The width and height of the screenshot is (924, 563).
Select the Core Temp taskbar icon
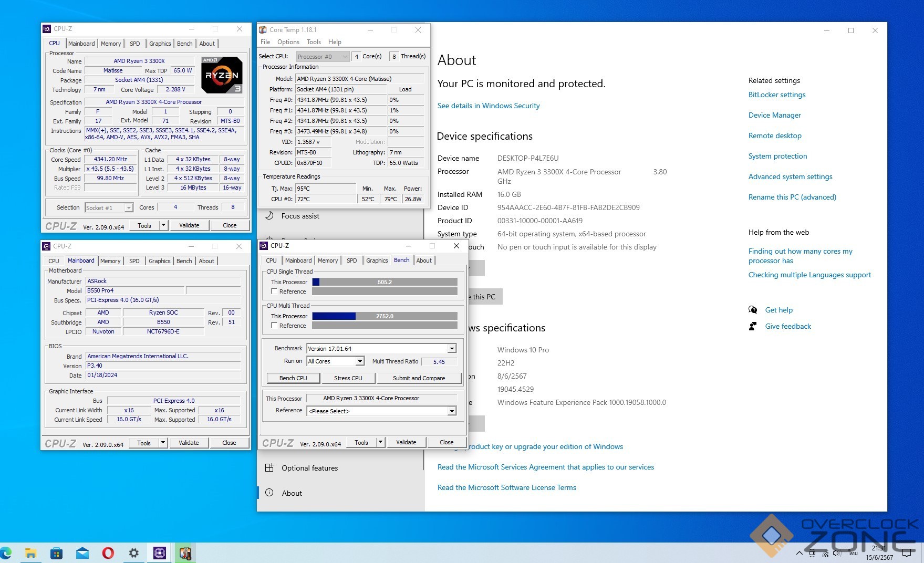(x=185, y=552)
